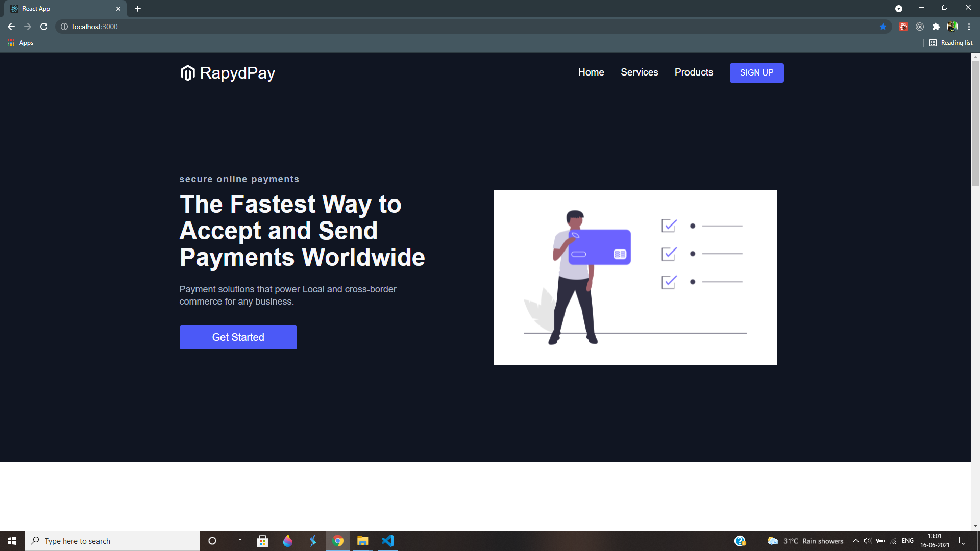Expand hidden system tray icons
980x551 pixels.
click(855, 541)
